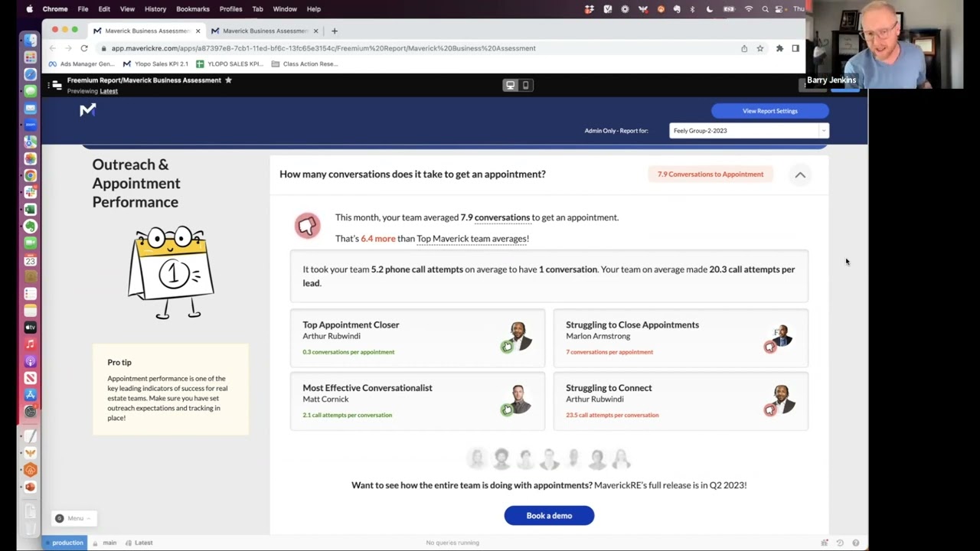Image resolution: width=980 pixels, height=551 pixels.
Task: Open the Help menu
Action: point(314,8)
